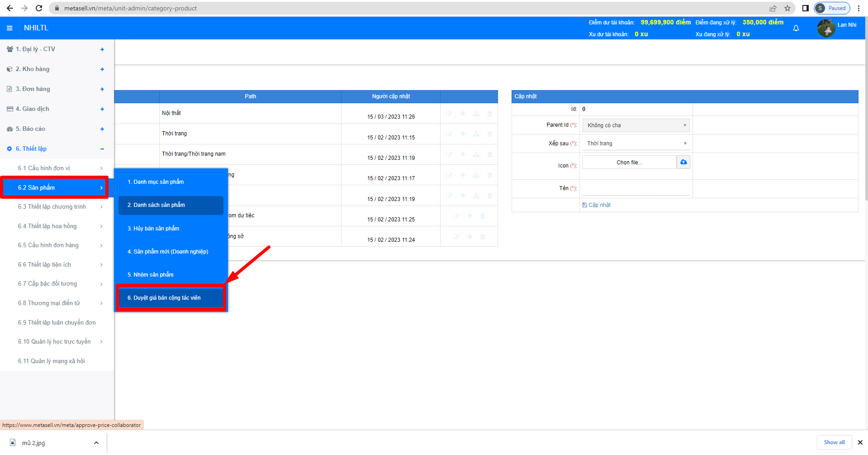Click the Show all downloads button
The height and width of the screenshot is (455, 868).
[834, 442]
